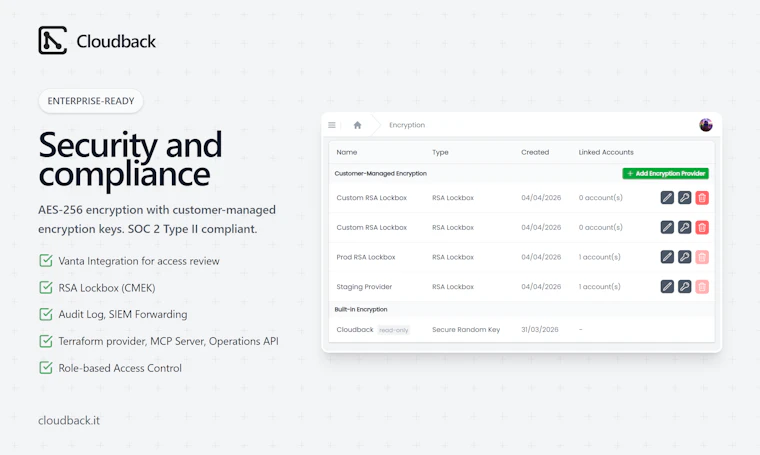Image resolution: width=760 pixels, height=455 pixels.
Task: Delete the second Custom RSA Lockbox provider
Action: (x=702, y=227)
